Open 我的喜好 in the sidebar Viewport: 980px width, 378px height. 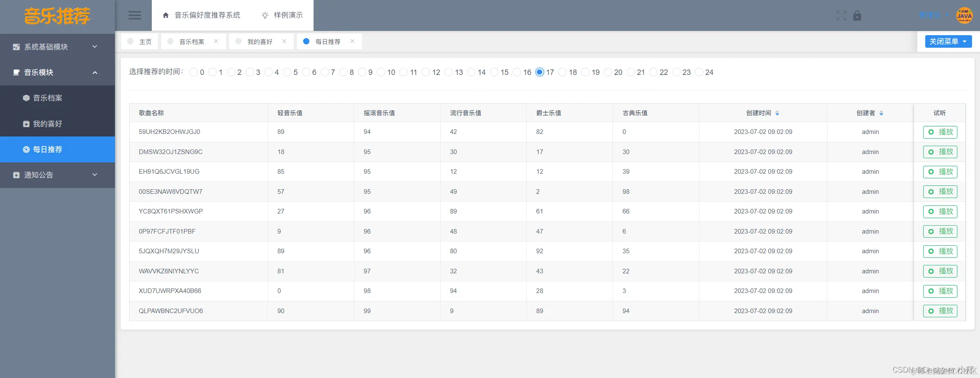coord(57,124)
